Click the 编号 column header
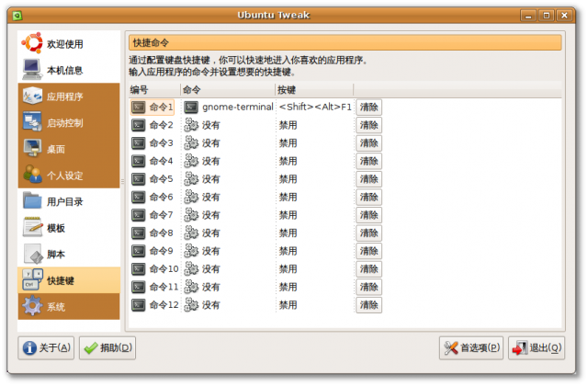The height and width of the screenshot is (386, 588). pos(154,90)
